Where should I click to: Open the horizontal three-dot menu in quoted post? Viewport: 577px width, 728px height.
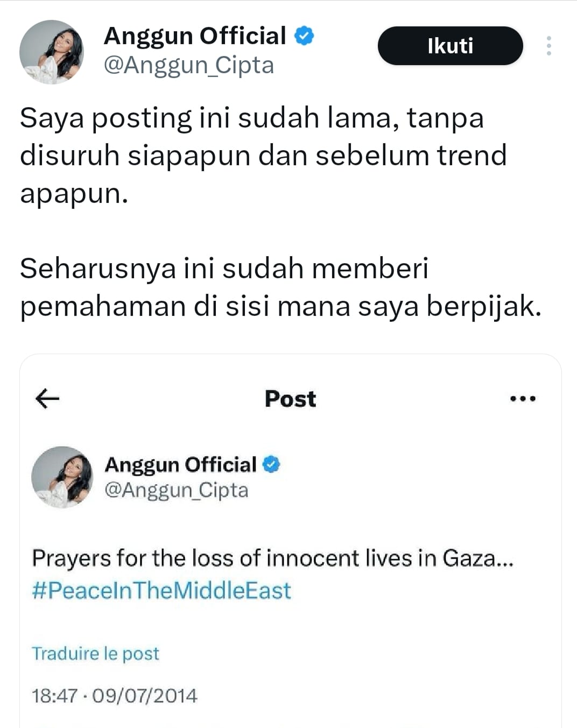pos(522,399)
